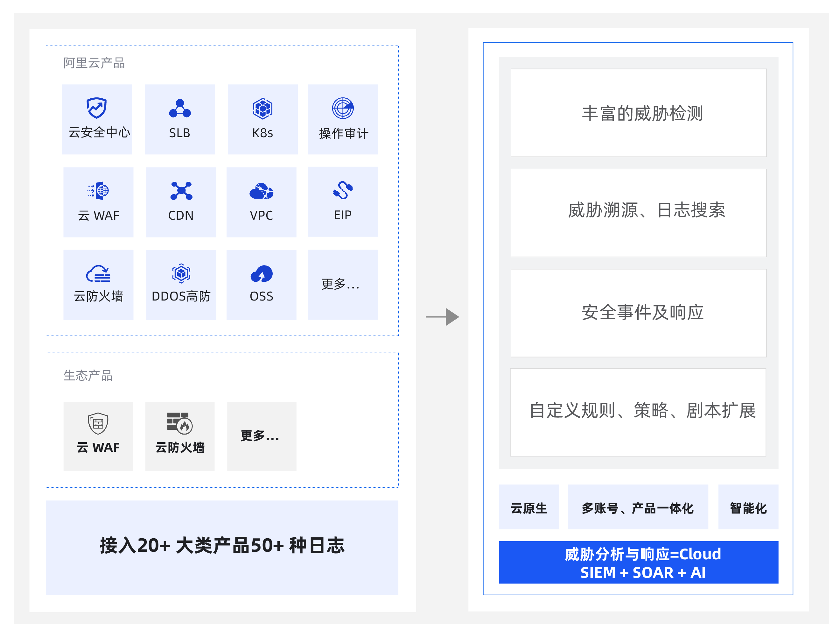The width and height of the screenshot is (840, 637).
Task: Click the K8s cube icon
Action: click(x=262, y=109)
